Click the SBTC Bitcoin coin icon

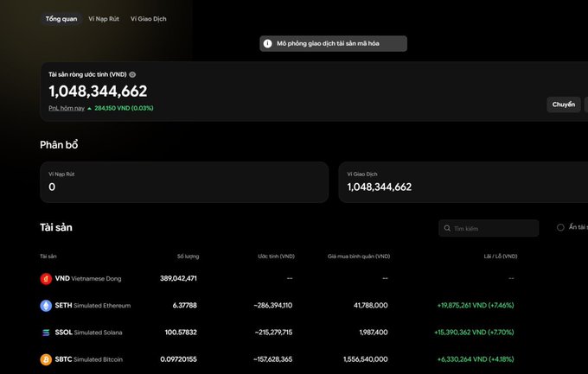[46, 359]
